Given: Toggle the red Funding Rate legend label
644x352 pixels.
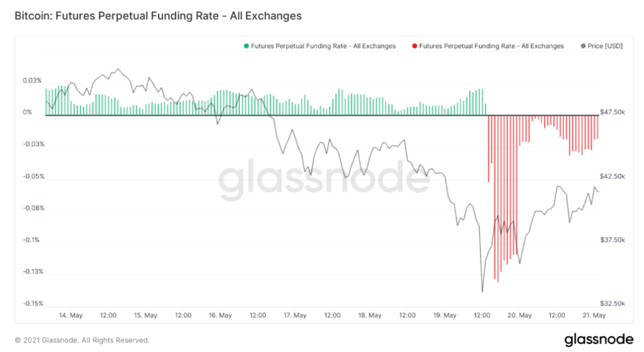Looking at the screenshot, I should click(x=491, y=46).
